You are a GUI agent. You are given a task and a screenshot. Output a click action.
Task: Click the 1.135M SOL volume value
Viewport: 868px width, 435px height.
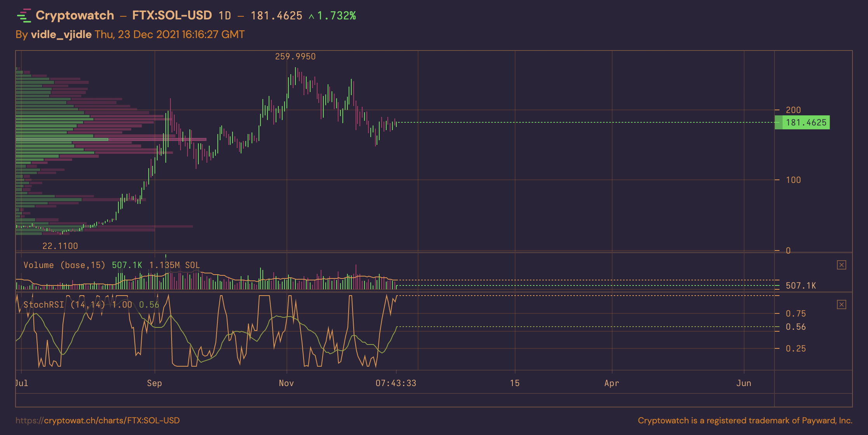coord(174,265)
